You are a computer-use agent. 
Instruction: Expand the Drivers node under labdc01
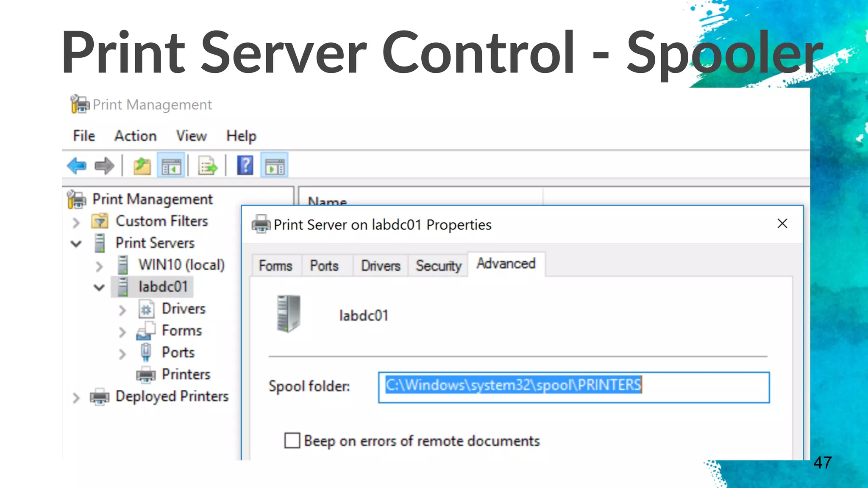click(x=122, y=311)
